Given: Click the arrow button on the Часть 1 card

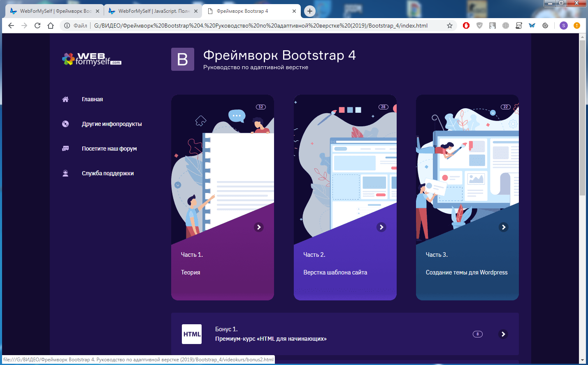Looking at the screenshot, I should pos(259,227).
